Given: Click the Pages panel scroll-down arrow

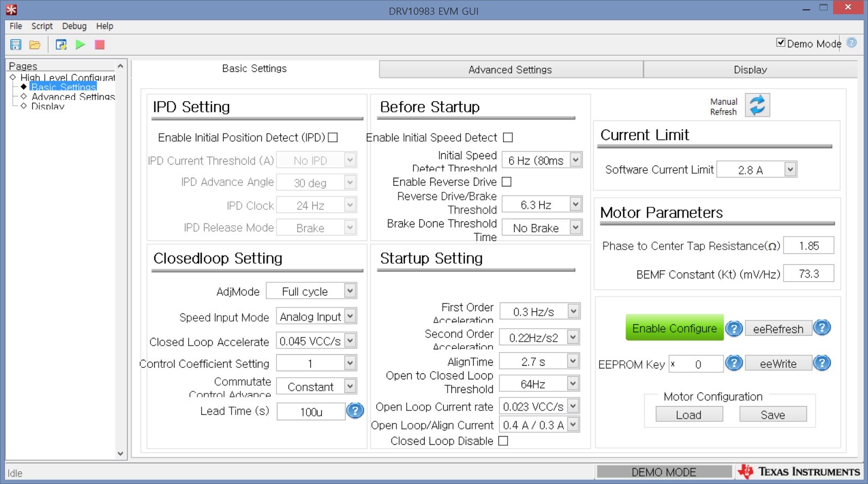Looking at the screenshot, I should (120, 453).
